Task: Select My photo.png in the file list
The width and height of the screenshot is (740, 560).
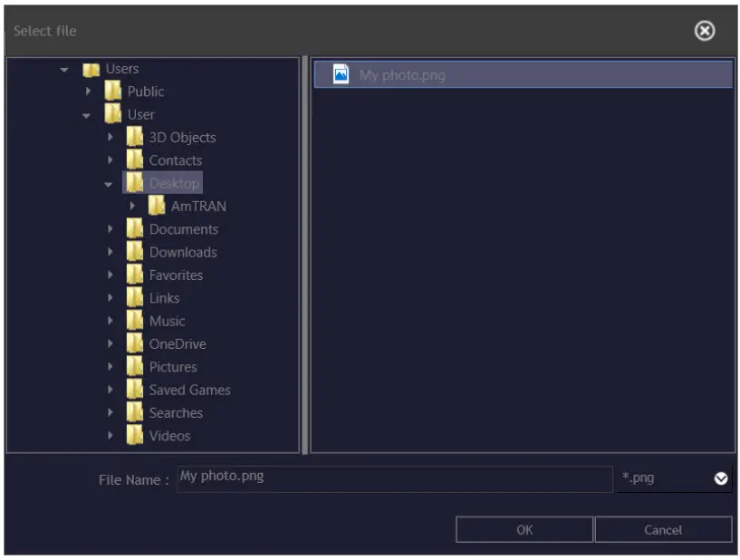Action: pos(402,75)
